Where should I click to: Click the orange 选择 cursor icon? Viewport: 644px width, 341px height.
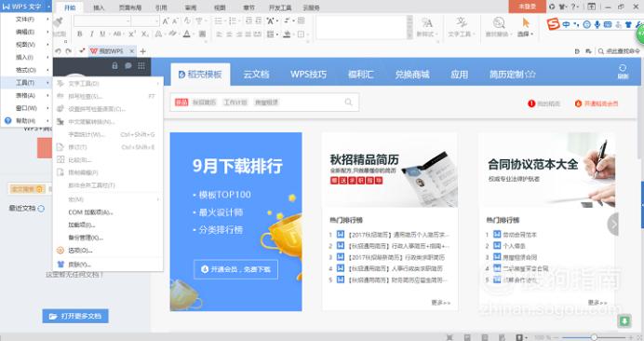(x=525, y=23)
